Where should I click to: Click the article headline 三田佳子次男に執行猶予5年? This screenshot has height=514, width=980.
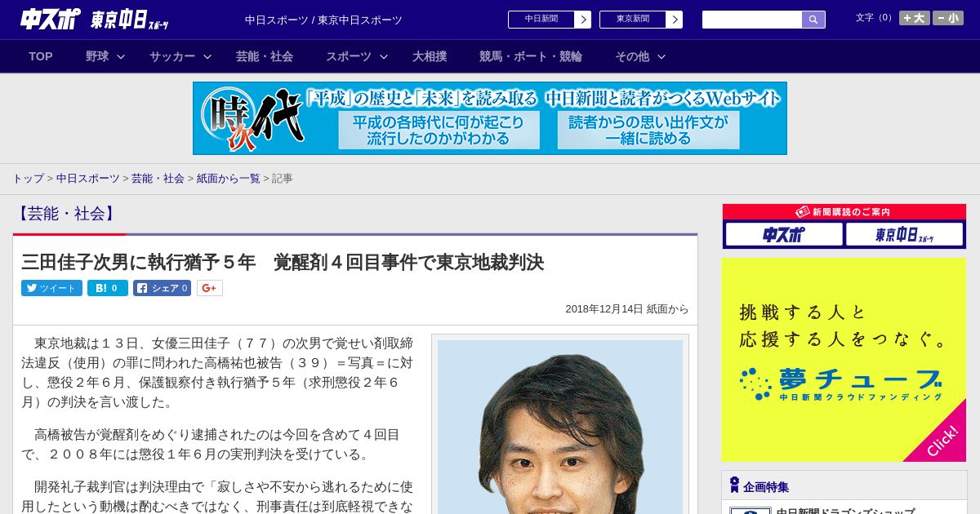click(x=283, y=262)
